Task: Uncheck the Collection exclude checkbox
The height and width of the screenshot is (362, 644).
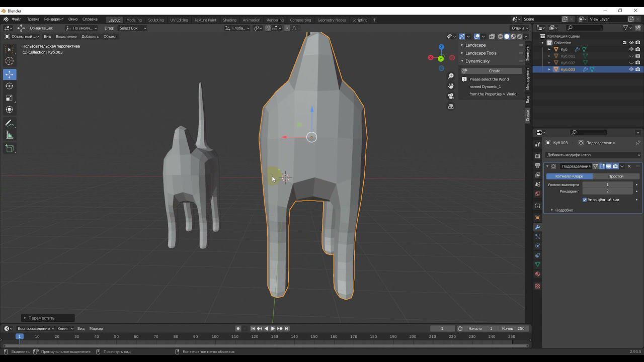Action: (624, 43)
